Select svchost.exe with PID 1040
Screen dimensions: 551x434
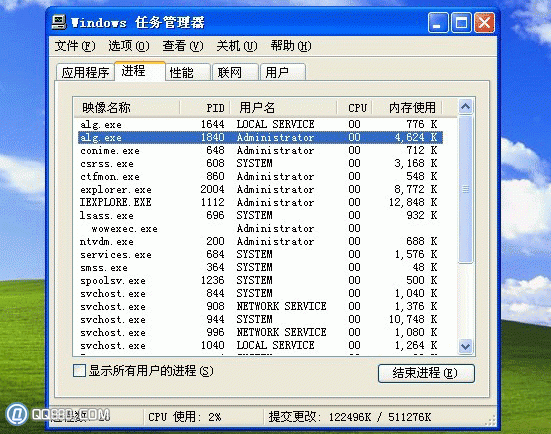point(260,345)
